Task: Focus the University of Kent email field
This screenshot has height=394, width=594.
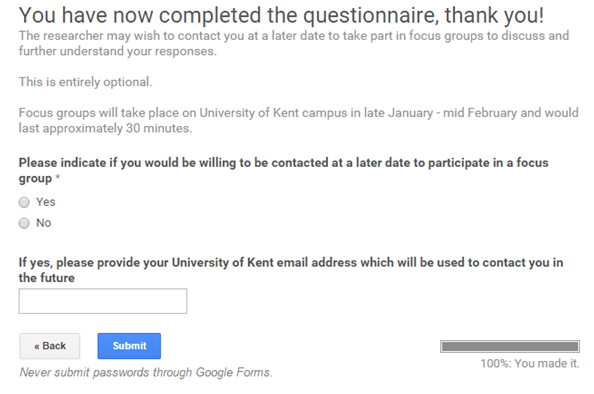Action: click(103, 301)
